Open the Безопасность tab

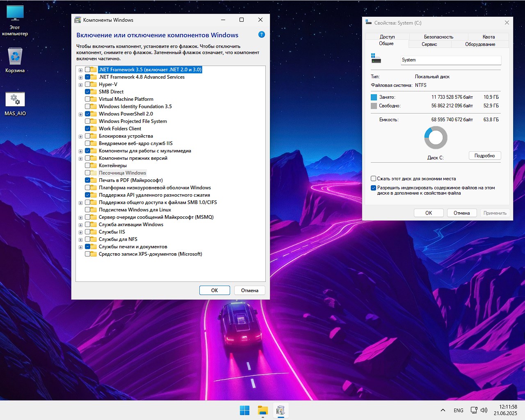pos(438,36)
